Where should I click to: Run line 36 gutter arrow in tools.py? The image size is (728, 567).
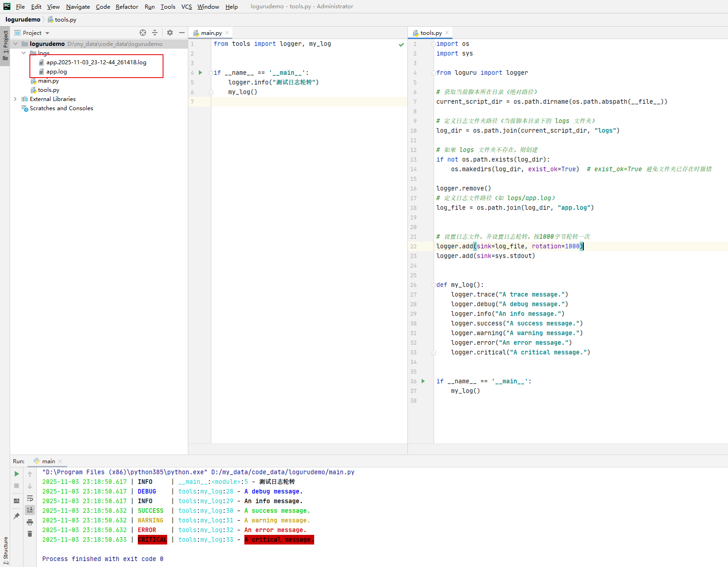pos(423,381)
